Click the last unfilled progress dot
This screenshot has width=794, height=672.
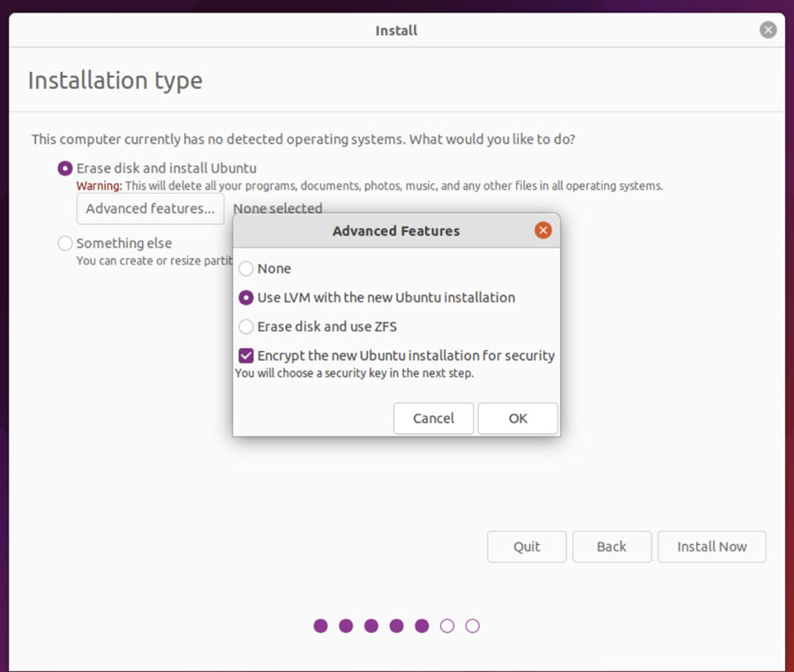tap(472, 625)
